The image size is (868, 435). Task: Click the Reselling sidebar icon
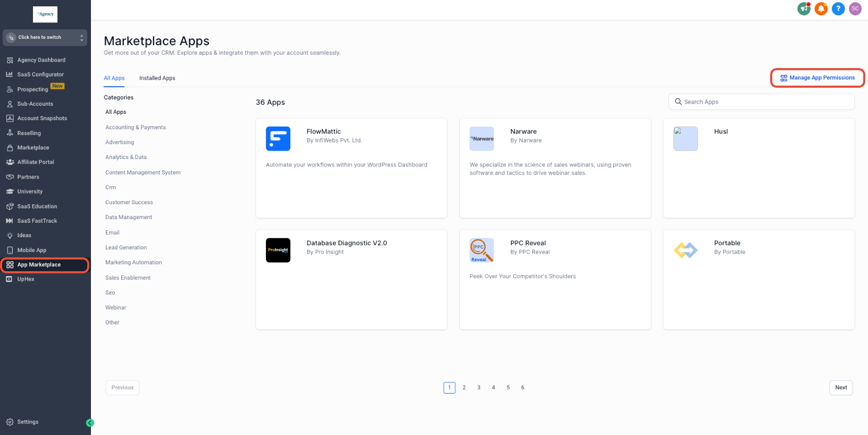click(10, 133)
